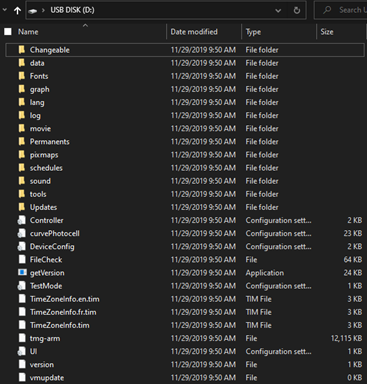Click the DeviceConfig settings file icon
Screen dimensions: 367x384
click(x=22, y=246)
